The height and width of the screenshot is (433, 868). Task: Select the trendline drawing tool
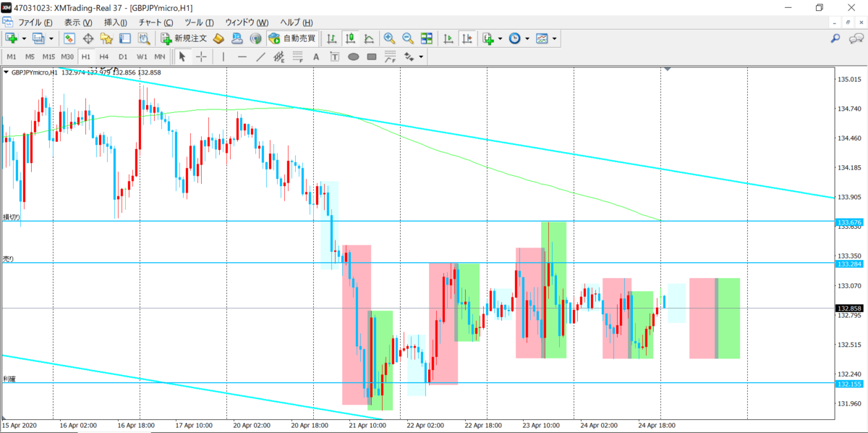(260, 56)
